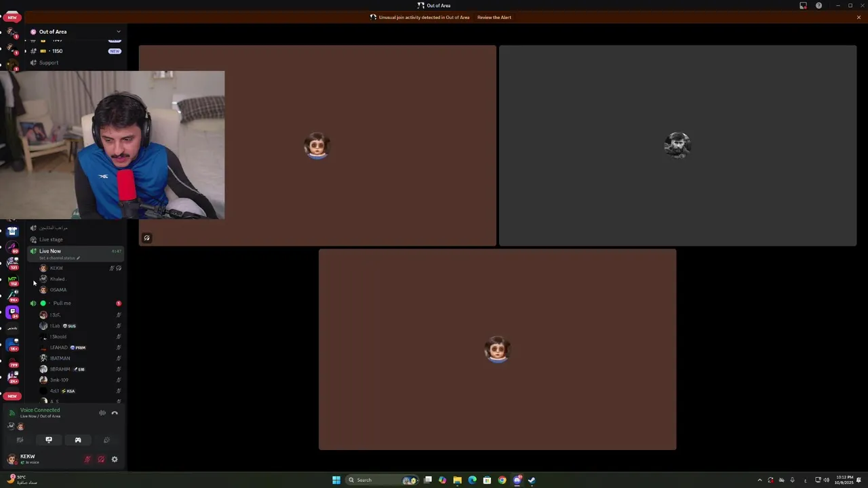Image resolution: width=868 pixels, height=488 pixels.
Task: Open the 1150 channel
Action: [75, 51]
